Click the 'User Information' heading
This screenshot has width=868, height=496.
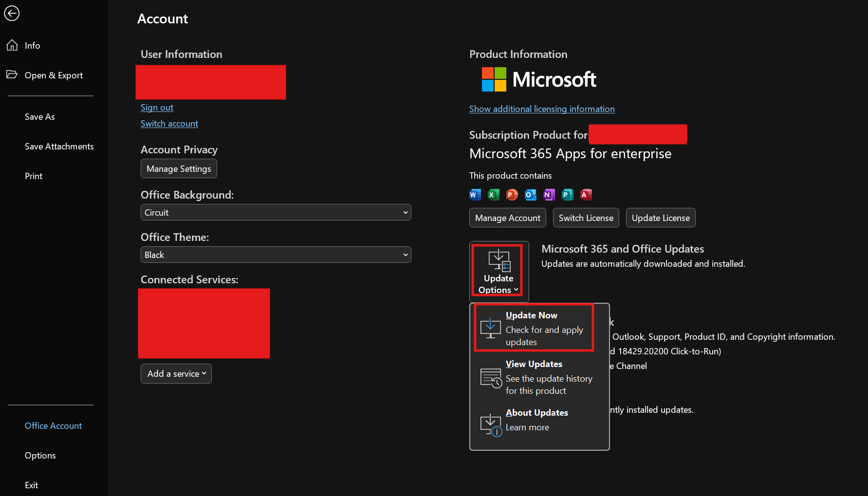(182, 54)
